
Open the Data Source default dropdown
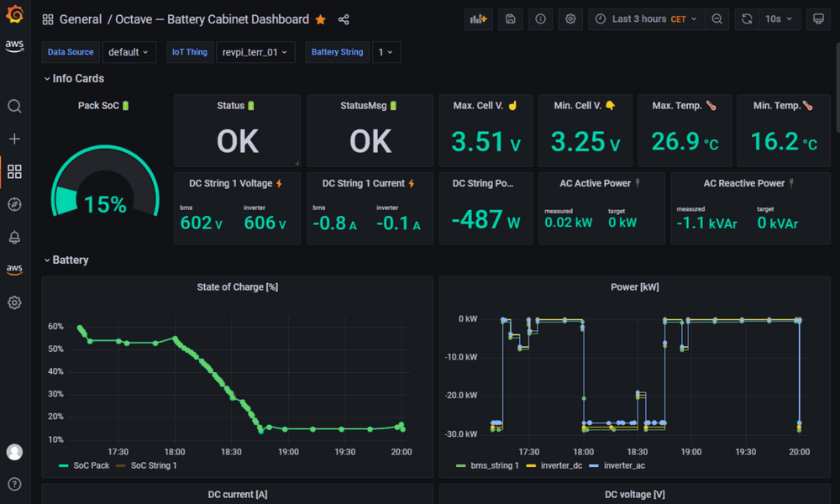(x=129, y=51)
